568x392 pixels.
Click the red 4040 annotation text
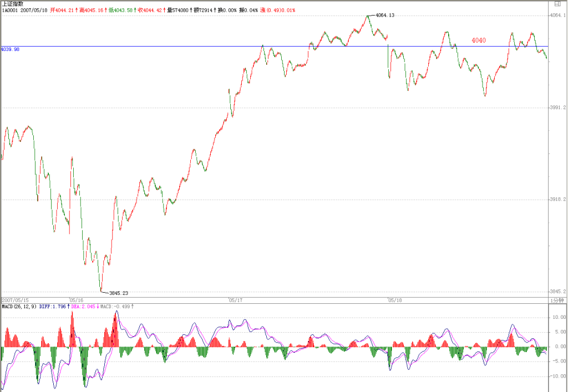pyautogui.click(x=479, y=40)
